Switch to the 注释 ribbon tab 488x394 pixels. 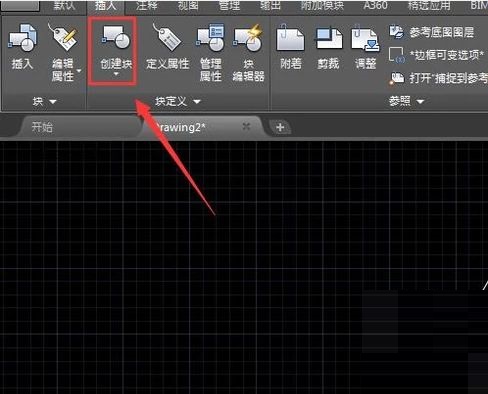[x=146, y=5]
